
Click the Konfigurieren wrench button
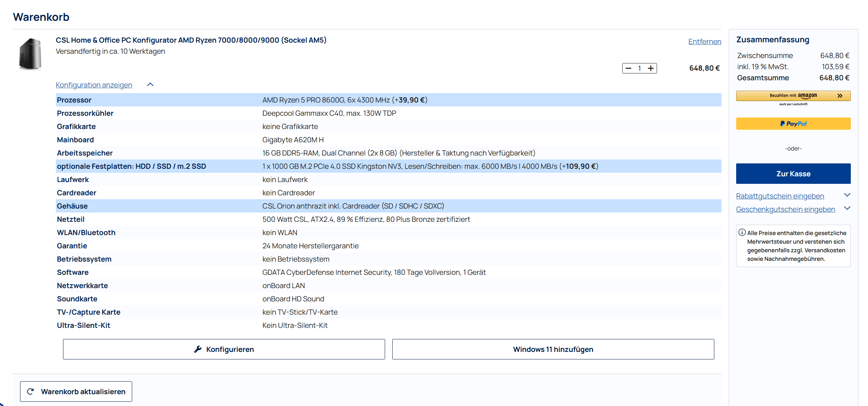pos(224,349)
